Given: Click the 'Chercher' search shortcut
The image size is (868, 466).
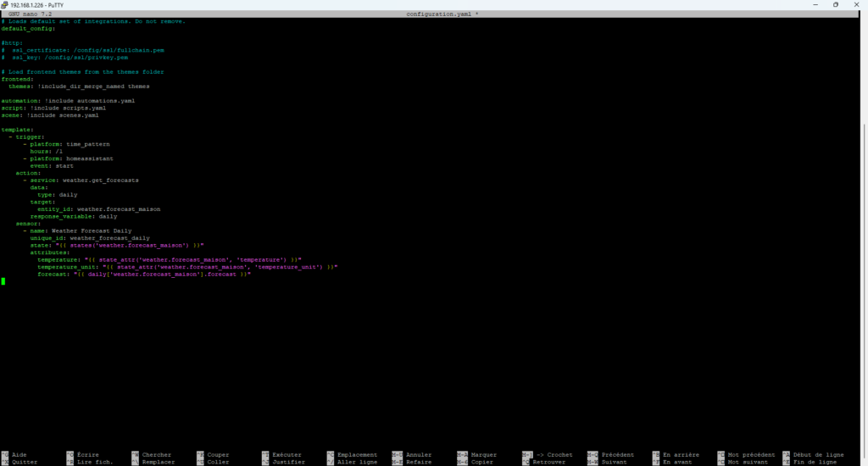Looking at the screenshot, I should pos(157,455).
